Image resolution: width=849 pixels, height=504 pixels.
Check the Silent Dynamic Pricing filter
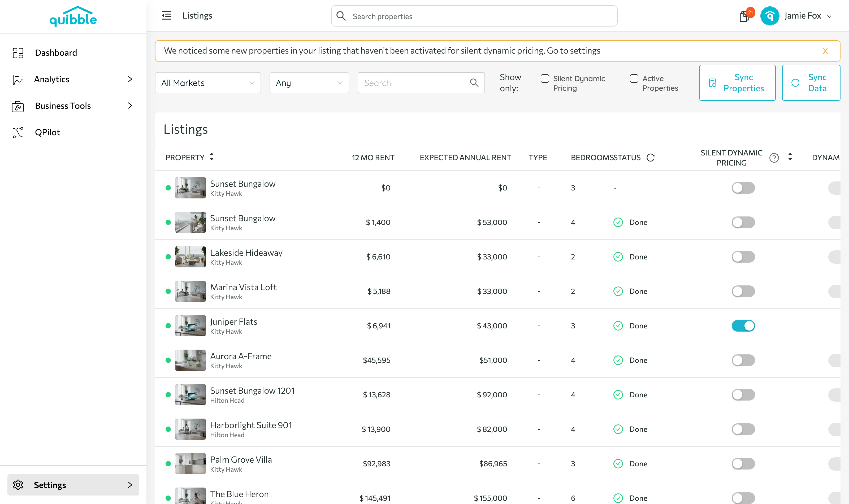point(545,79)
